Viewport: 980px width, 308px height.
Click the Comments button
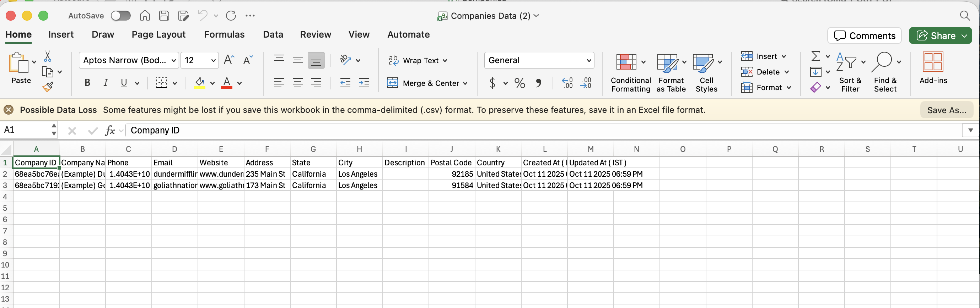tap(865, 36)
